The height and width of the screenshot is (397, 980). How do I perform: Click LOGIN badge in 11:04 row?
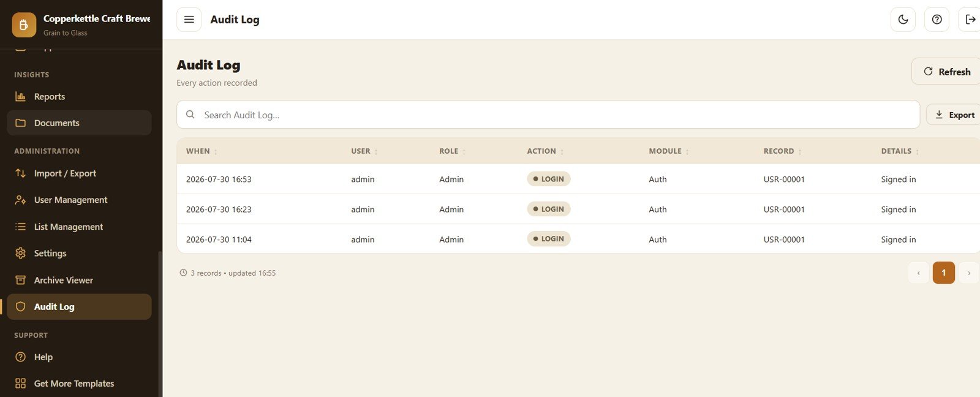pyautogui.click(x=549, y=239)
